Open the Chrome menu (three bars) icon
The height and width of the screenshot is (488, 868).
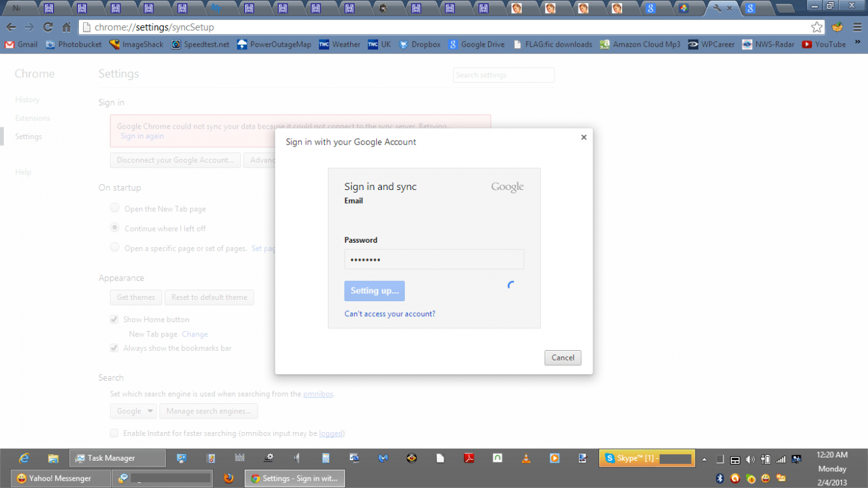856,27
